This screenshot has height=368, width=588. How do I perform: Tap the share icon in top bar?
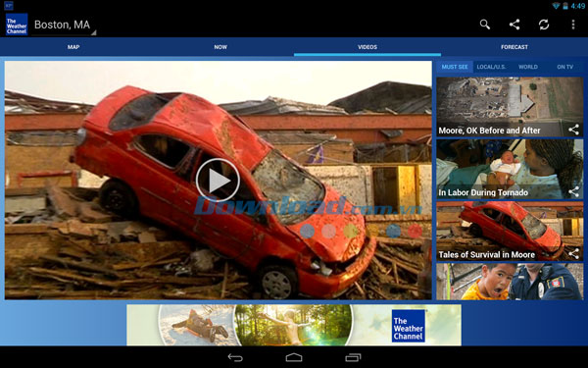(x=514, y=25)
